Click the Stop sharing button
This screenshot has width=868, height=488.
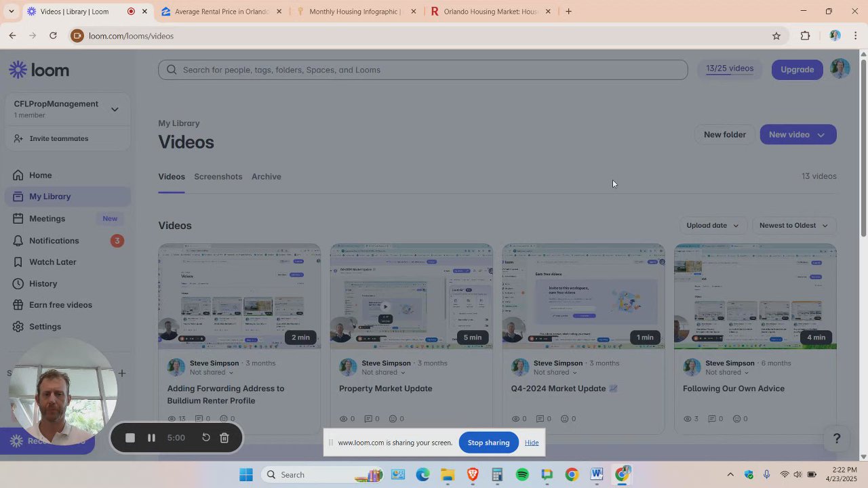[488, 443]
